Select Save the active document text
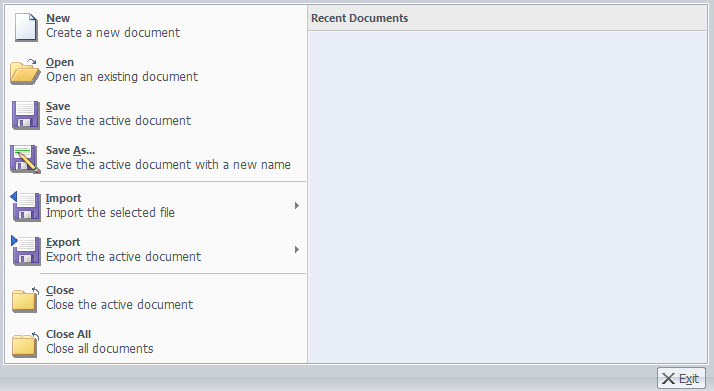The height and width of the screenshot is (391, 714). point(118,121)
